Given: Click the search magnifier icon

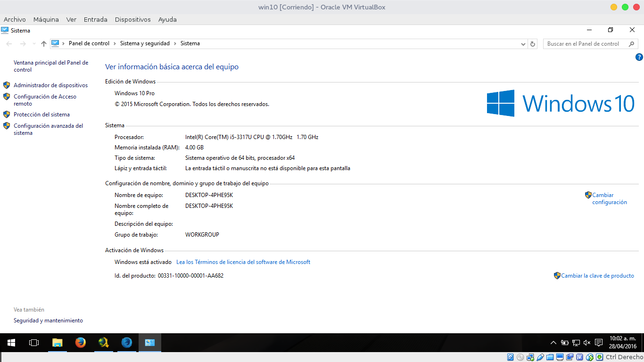Looking at the screenshot, I should [632, 44].
